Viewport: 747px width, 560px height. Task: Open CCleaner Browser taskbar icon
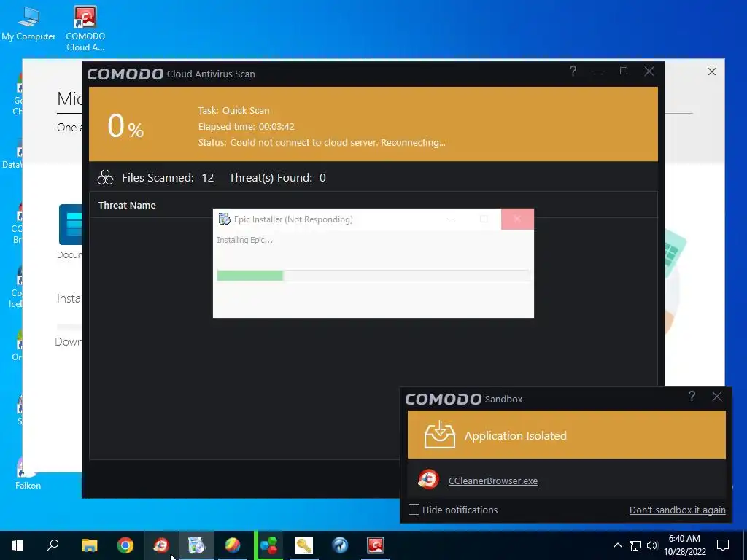pyautogui.click(x=161, y=545)
